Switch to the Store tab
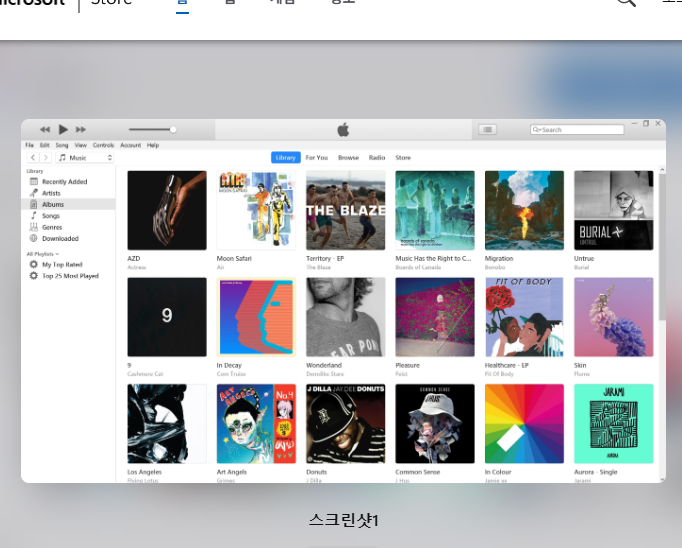Image resolution: width=682 pixels, height=548 pixels. [x=403, y=157]
